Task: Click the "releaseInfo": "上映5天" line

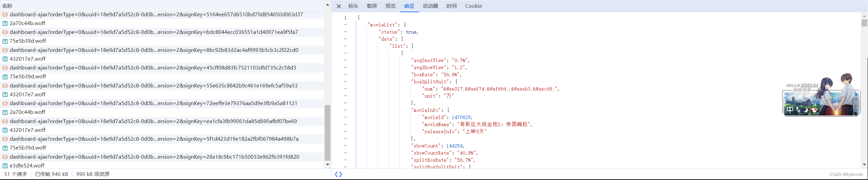Action: tap(454, 132)
